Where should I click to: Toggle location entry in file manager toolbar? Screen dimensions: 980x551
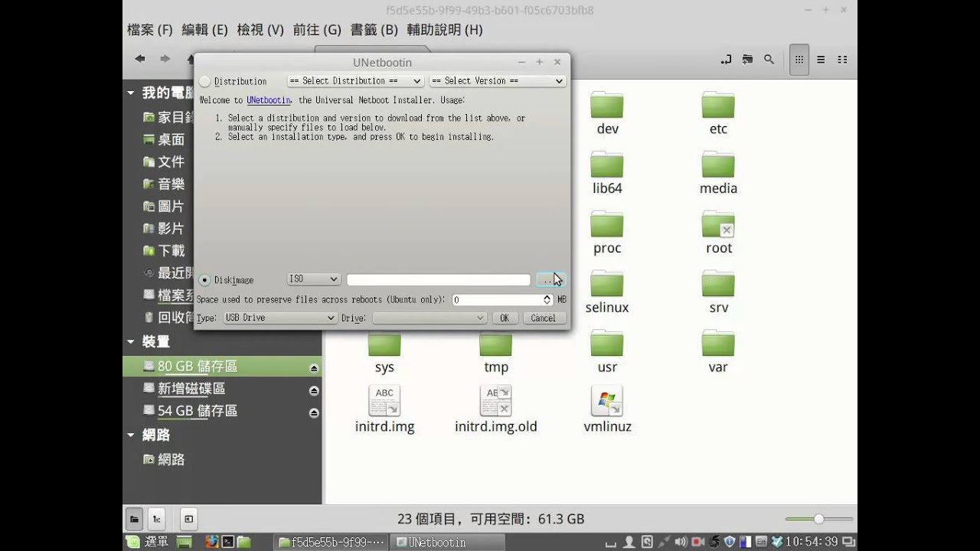coord(726,60)
